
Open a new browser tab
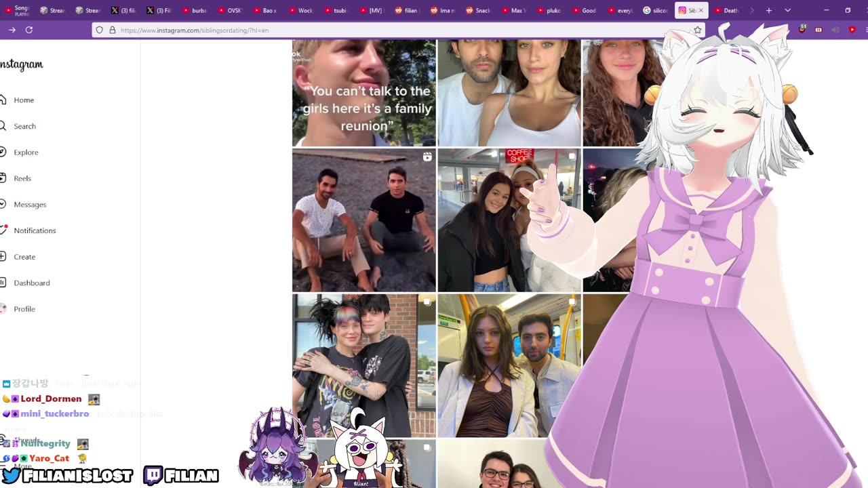(x=768, y=10)
